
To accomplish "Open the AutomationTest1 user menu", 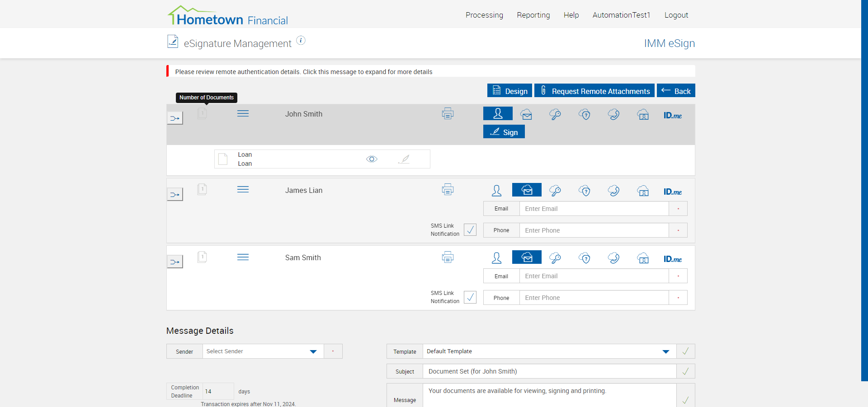I will coord(621,15).
